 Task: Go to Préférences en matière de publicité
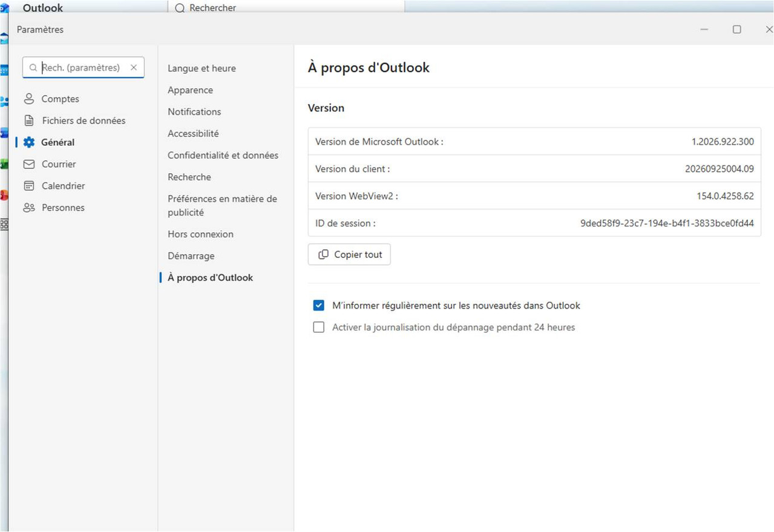coord(222,206)
